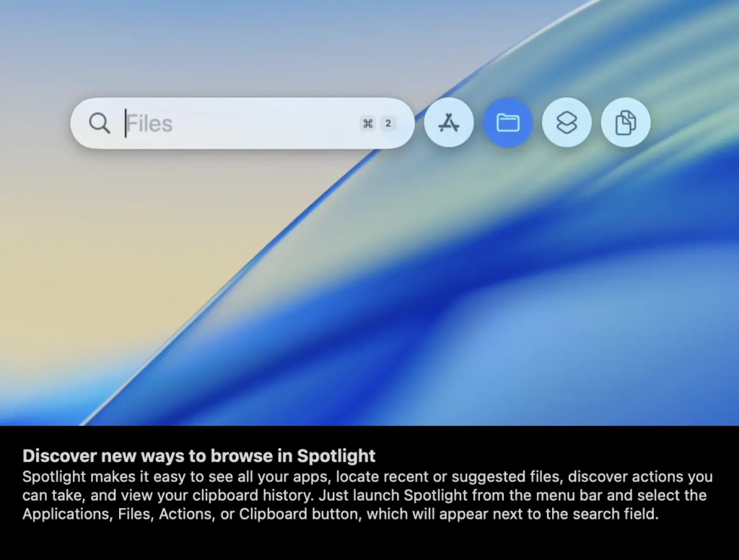Viewport: 739px width, 560px height.
Task: Click the magnifying glass search icon
Action: click(x=100, y=123)
